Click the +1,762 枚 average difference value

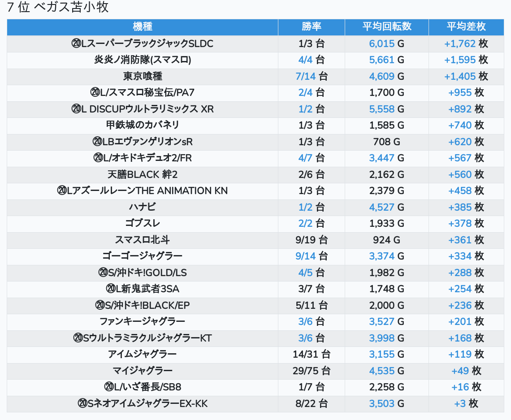click(x=466, y=43)
